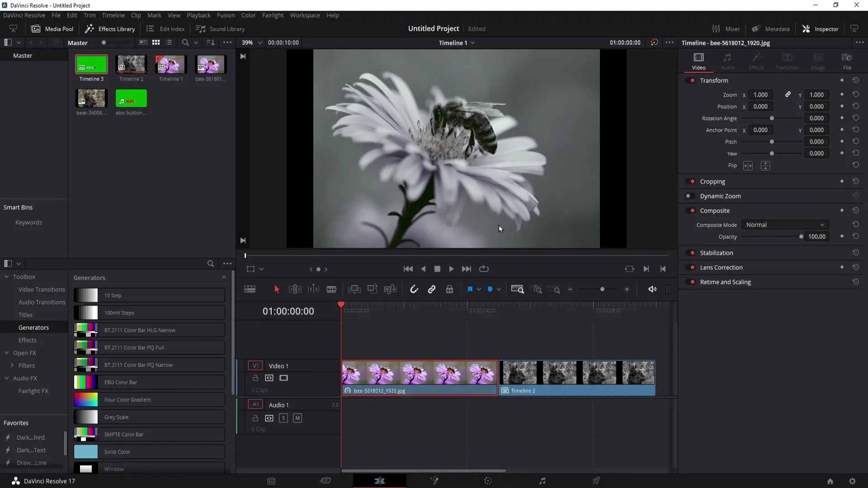The height and width of the screenshot is (488, 868).
Task: Flip image horizontally in Transform
Action: click(x=748, y=166)
